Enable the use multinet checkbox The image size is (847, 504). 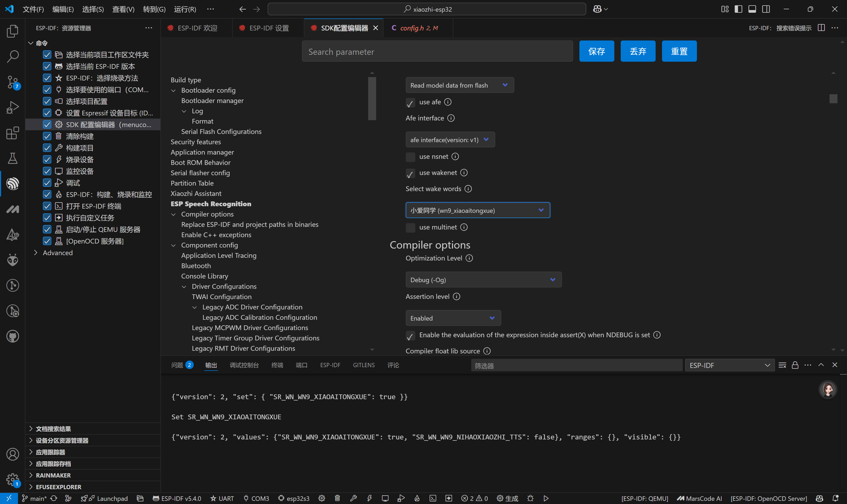[x=410, y=228]
